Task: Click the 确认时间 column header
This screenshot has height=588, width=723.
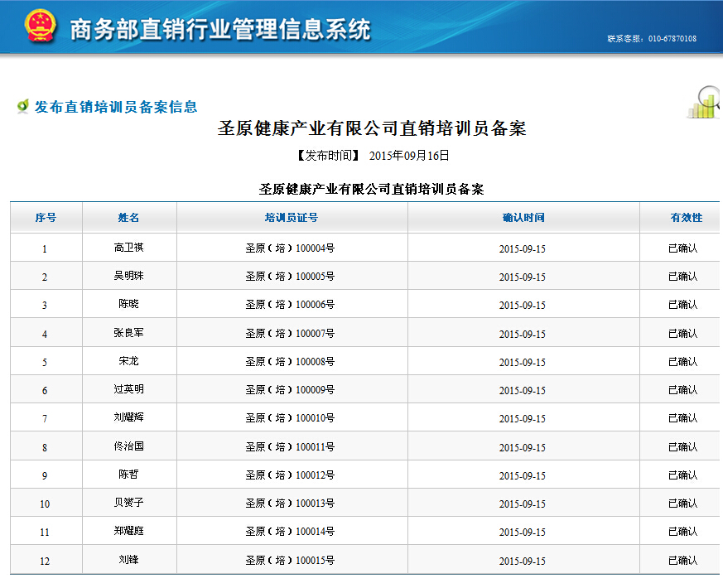Action: pos(523,218)
